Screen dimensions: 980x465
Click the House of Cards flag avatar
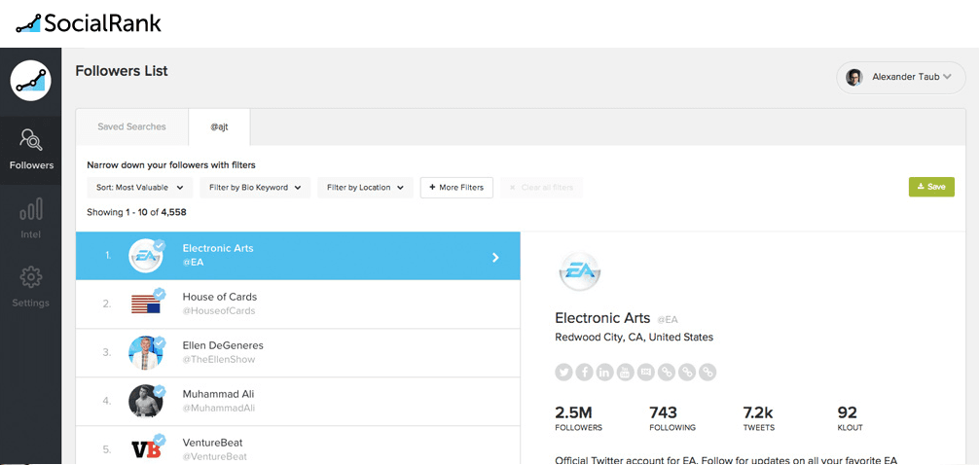[146, 304]
